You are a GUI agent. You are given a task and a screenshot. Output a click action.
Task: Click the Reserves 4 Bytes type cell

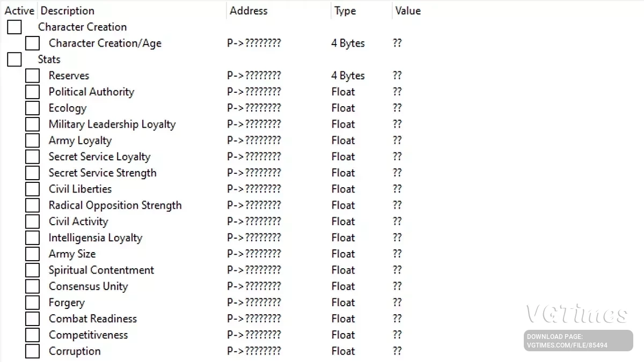coord(348,76)
